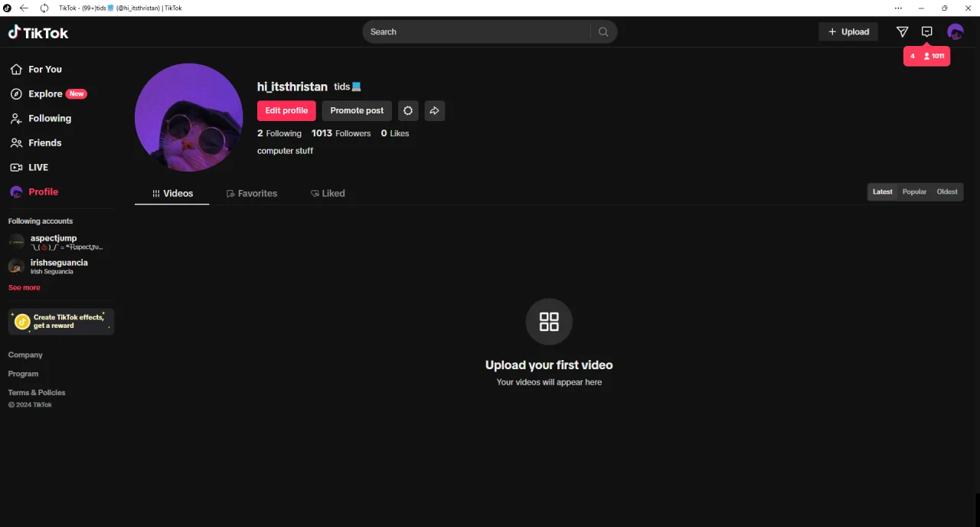
Task: Open the Inbox notifications icon
Action: 926,31
